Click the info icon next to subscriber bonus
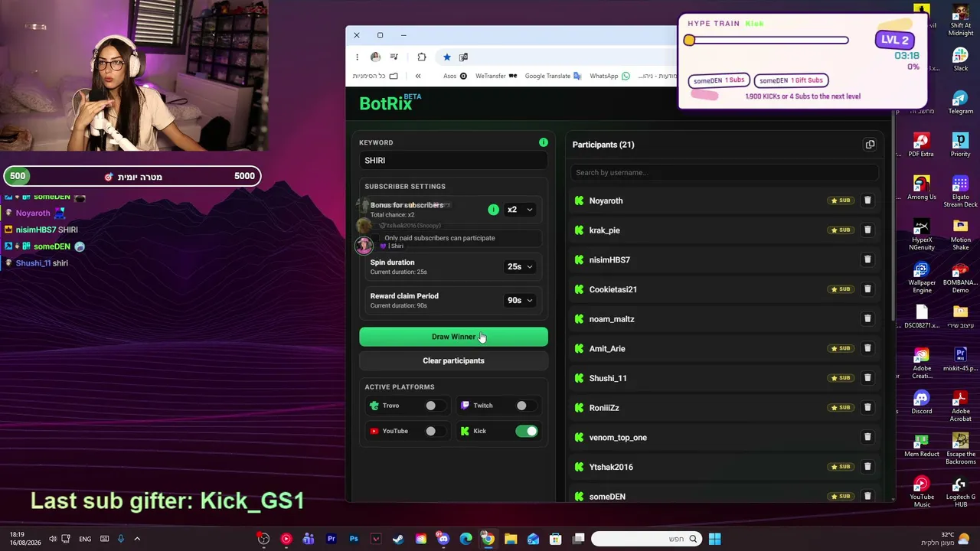 (493, 210)
